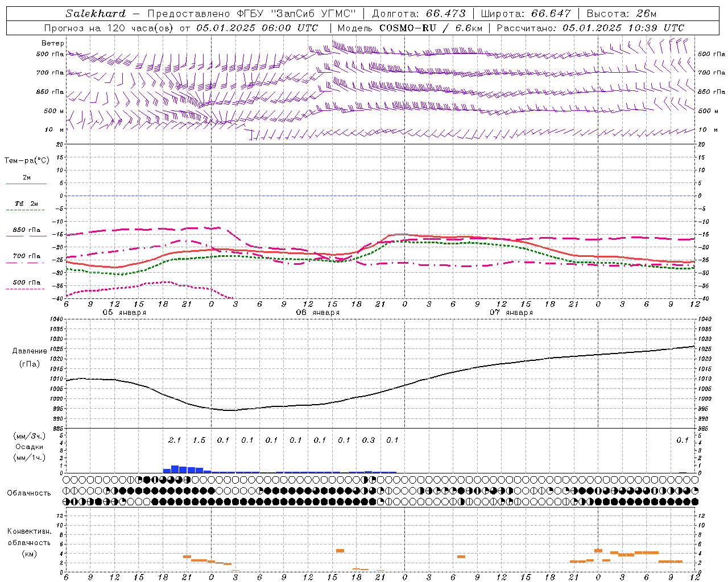Select the 07 января date label
Screen dimensions: 728x582
(x=511, y=313)
